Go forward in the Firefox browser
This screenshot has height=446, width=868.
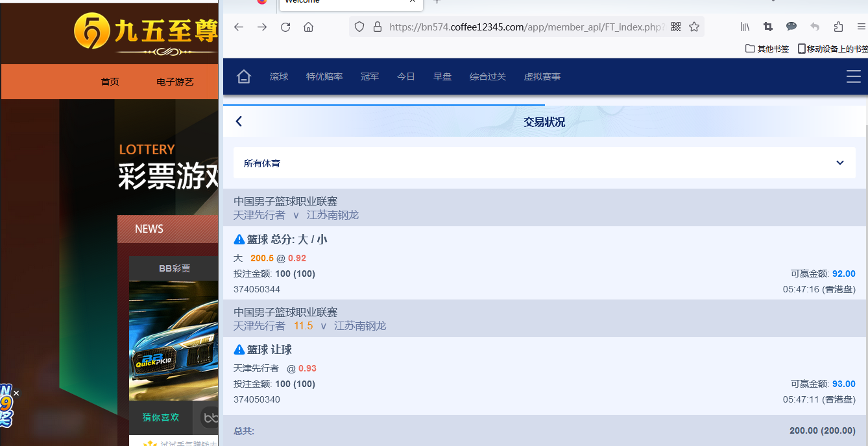point(262,27)
